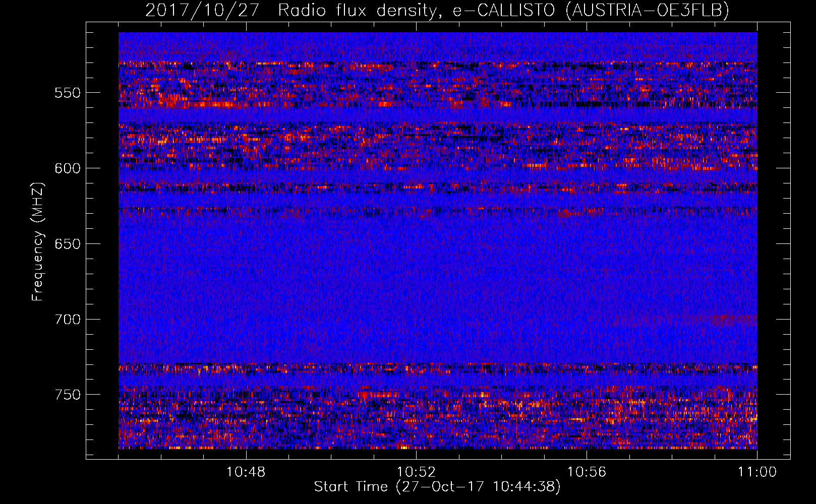Select the 600 frequency tick label
Viewport: 816px width, 504px height.
[68, 168]
